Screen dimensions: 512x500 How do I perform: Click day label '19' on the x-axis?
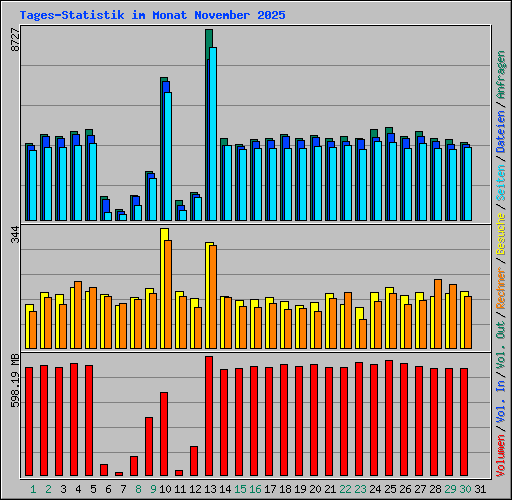300,489
